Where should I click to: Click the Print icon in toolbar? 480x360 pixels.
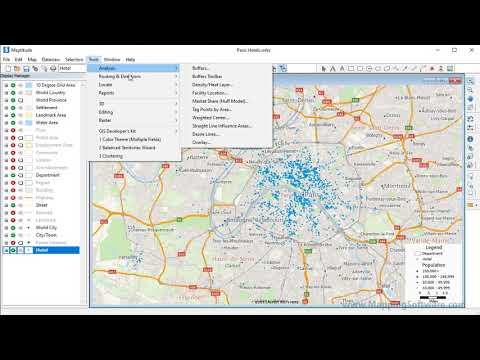click(53, 68)
